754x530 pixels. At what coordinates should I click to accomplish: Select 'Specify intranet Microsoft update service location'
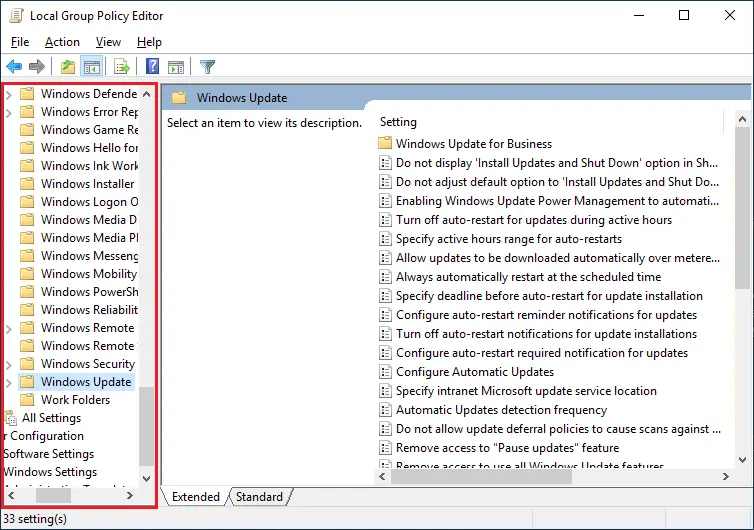pos(526,391)
